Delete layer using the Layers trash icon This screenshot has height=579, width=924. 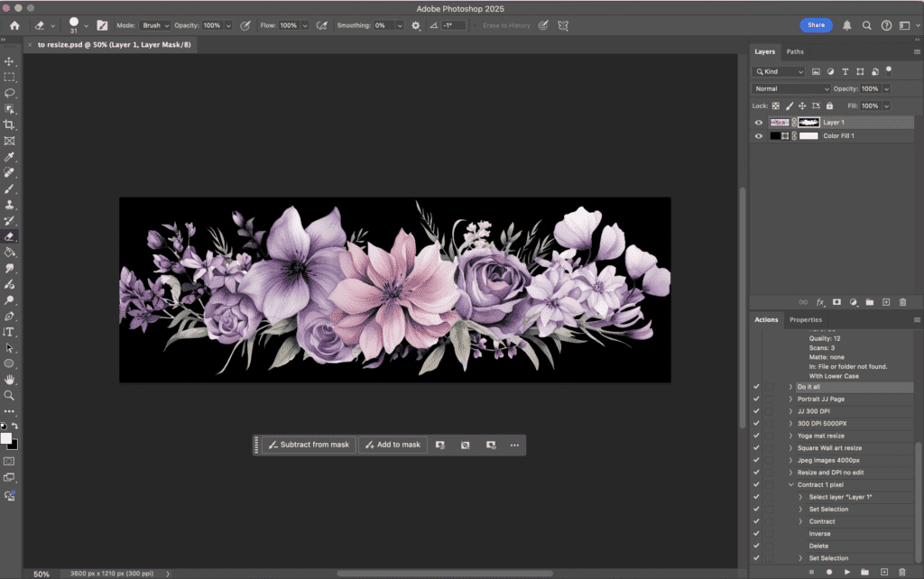902,302
